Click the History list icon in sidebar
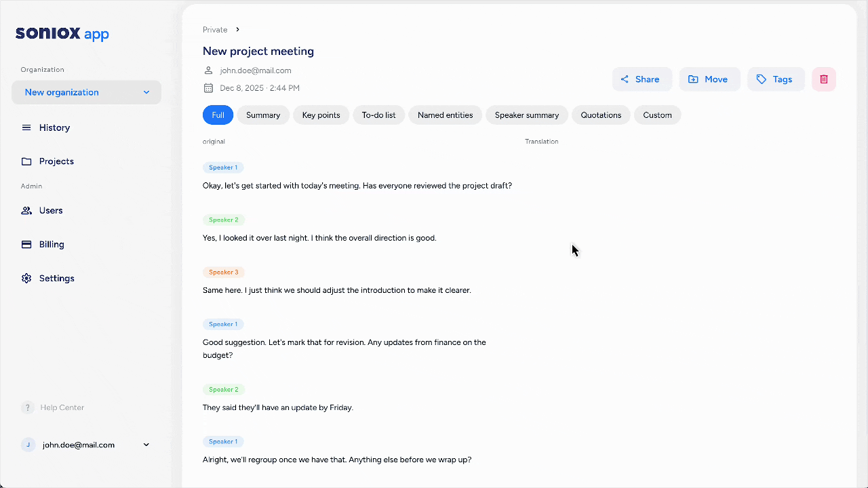Viewport: 868px width, 488px height. click(x=26, y=127)
